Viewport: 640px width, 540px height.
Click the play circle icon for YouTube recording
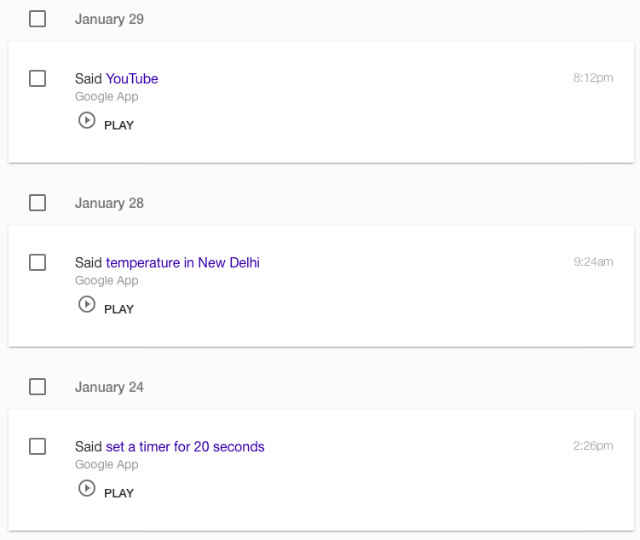[87, 120]
